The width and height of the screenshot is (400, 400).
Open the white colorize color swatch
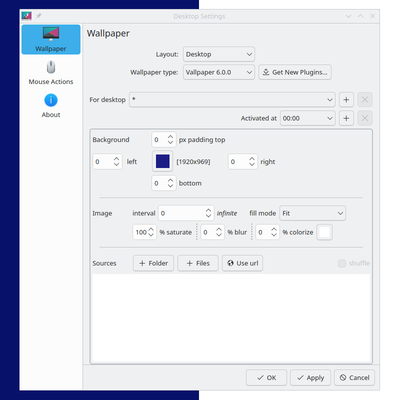325,232
